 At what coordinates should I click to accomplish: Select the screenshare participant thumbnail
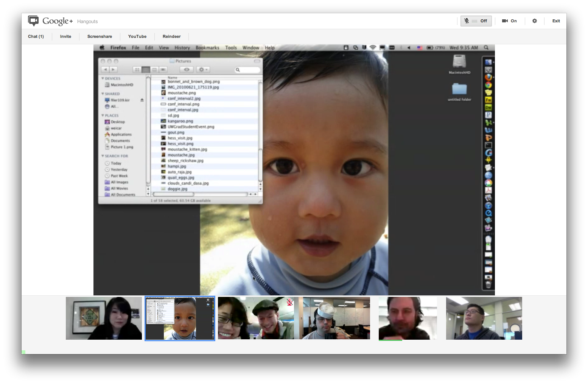click(x=180, y=318)
